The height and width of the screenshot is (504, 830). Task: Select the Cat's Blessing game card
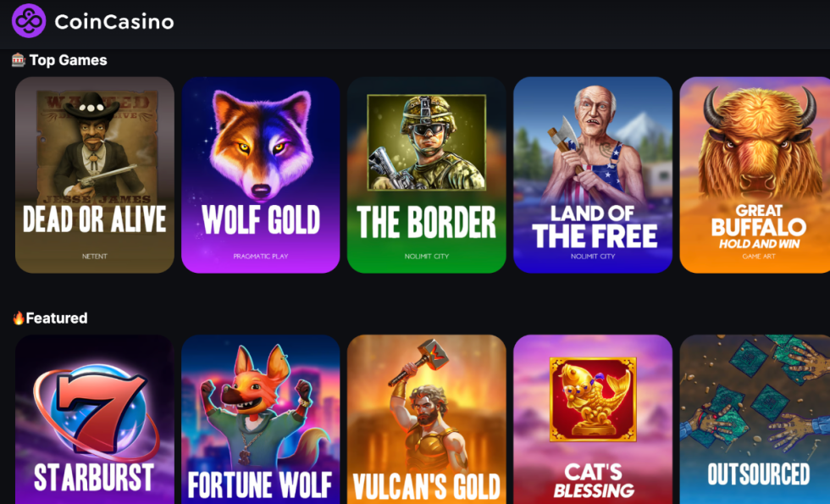[593, 419]
